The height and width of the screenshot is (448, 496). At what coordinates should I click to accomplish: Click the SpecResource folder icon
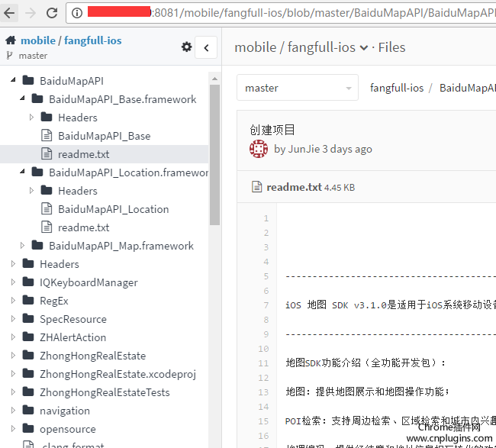(28, 318)
